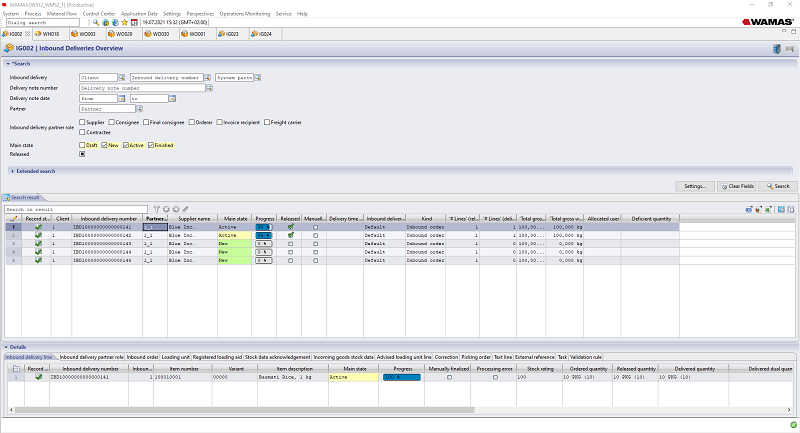Image resolution: width=800 pixels, height=433 pixels.
Task: Collapse the Search section
Action: tap(8, 64)
